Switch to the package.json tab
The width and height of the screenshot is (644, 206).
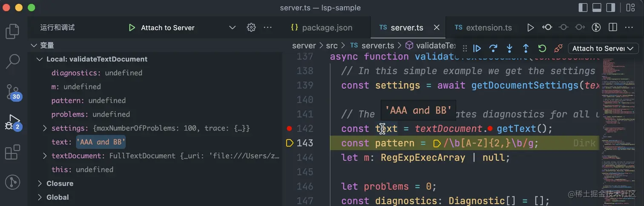[x=322, y=28]
